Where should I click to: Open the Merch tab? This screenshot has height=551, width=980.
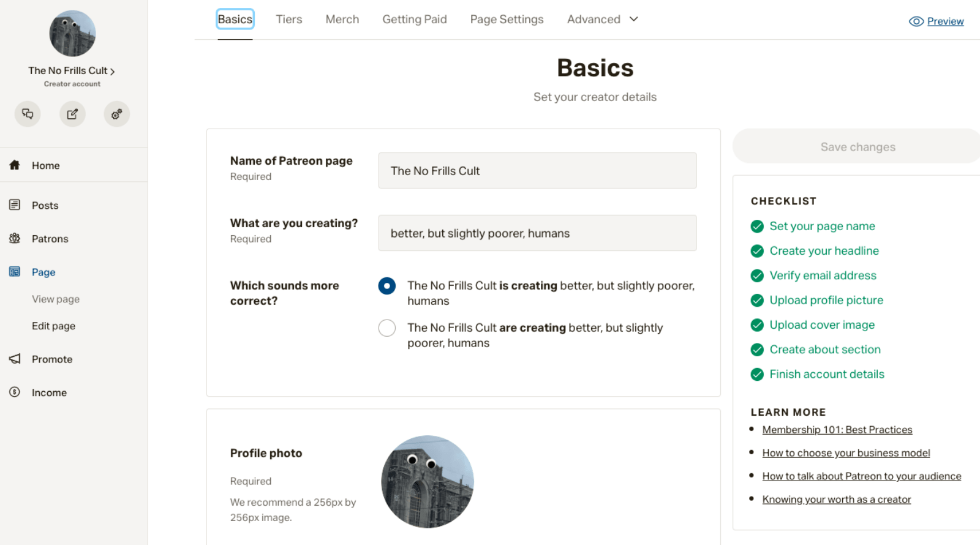pyautogui.click(x=342, y=20)
